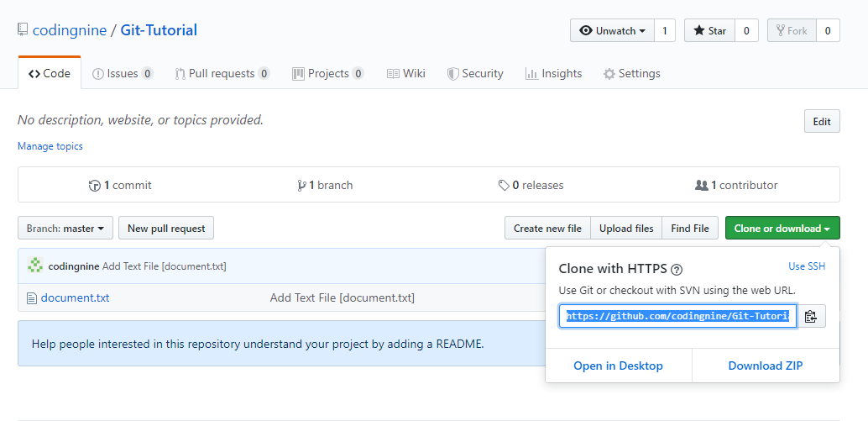Toggle the Clone or download dropdown

782,229
